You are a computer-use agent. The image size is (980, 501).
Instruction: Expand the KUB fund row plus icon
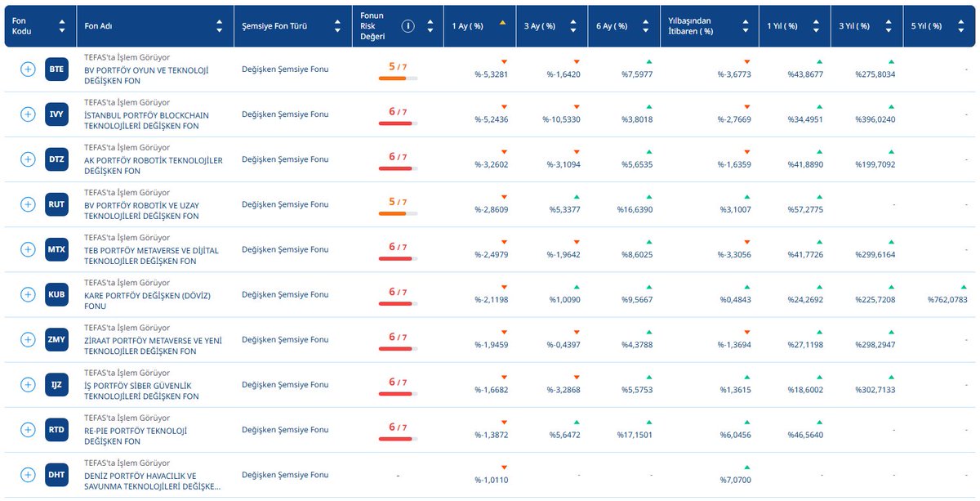(28, 294)
